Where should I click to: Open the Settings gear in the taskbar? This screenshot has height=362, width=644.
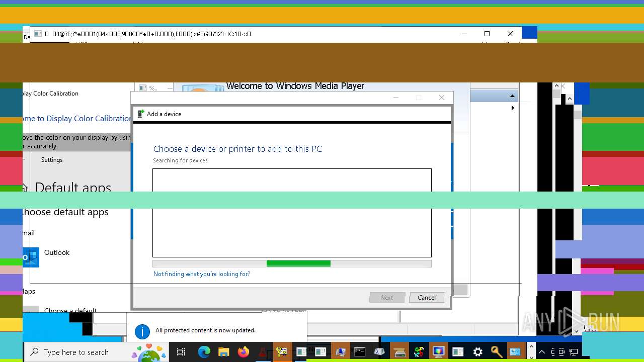477,352
